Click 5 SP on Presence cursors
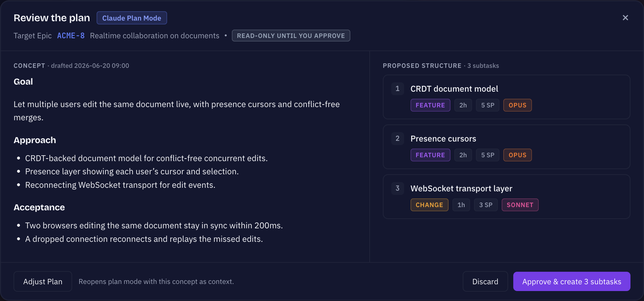The image size is (644, 301). coord(488,155)
